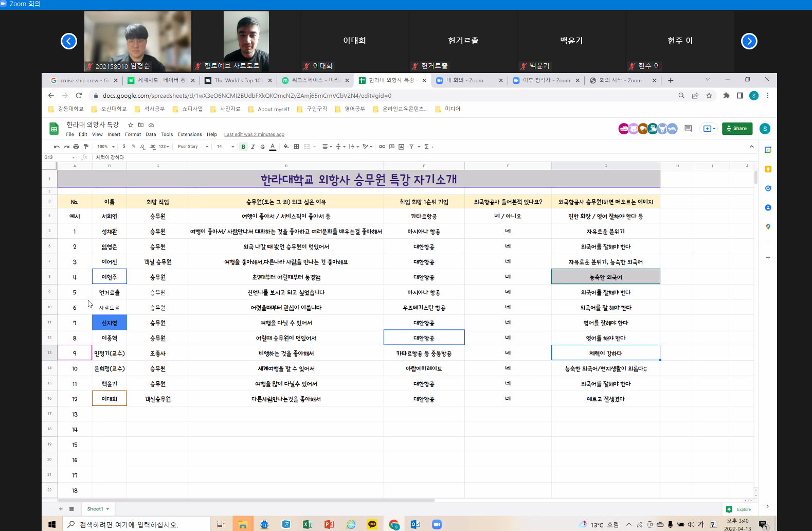Image resolution: width=812 pixels, height=531 pixels.
Task: See document cloud status icon
Action: [x=151, y=125]
